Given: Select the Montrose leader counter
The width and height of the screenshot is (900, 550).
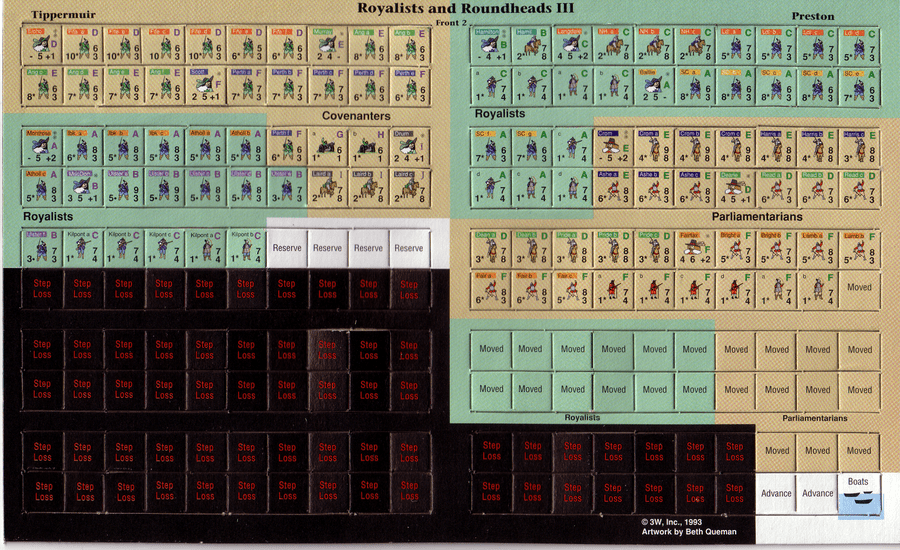Looking at the screenshot, I should pos(42,146).
